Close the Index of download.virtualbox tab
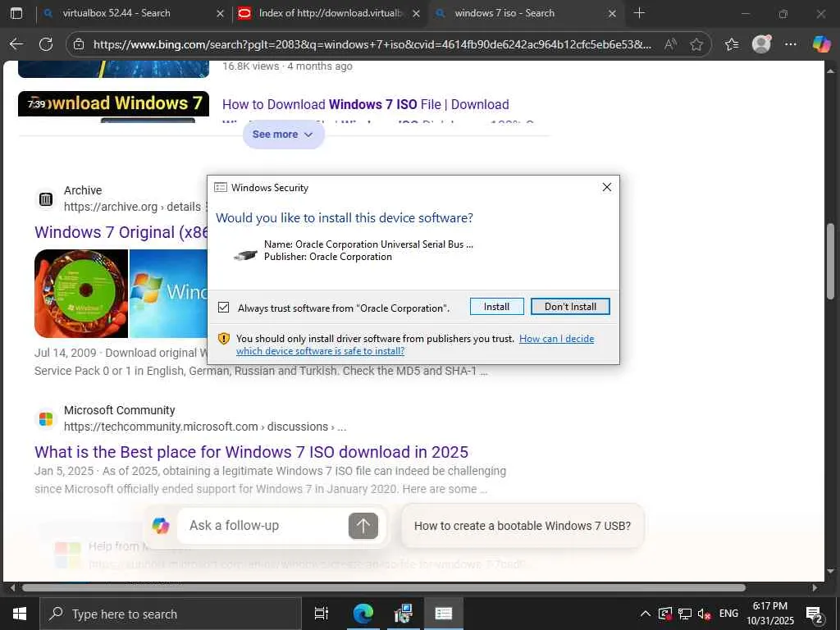The width and height of the screenshot is (840, 630). point(416,13)
